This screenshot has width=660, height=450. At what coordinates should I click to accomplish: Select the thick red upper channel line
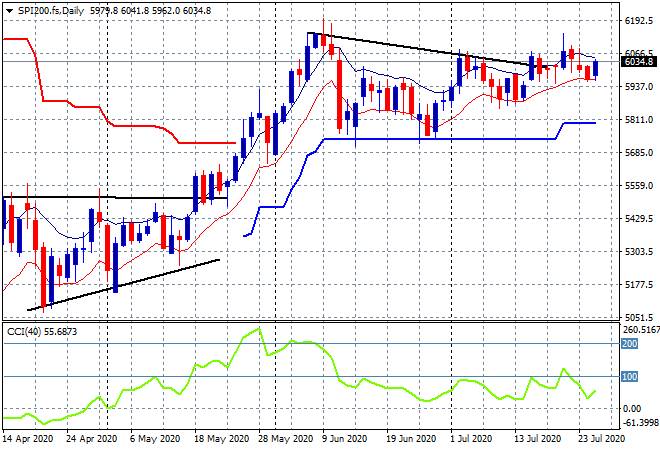[139, 125]
